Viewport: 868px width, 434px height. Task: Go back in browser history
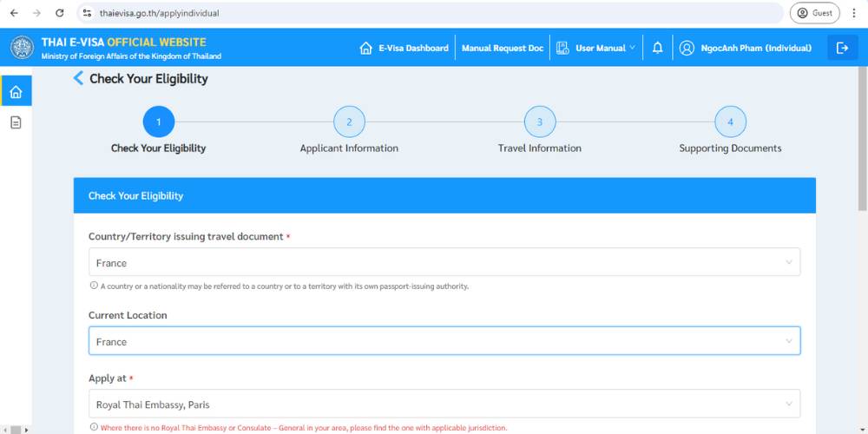[15, 13]
